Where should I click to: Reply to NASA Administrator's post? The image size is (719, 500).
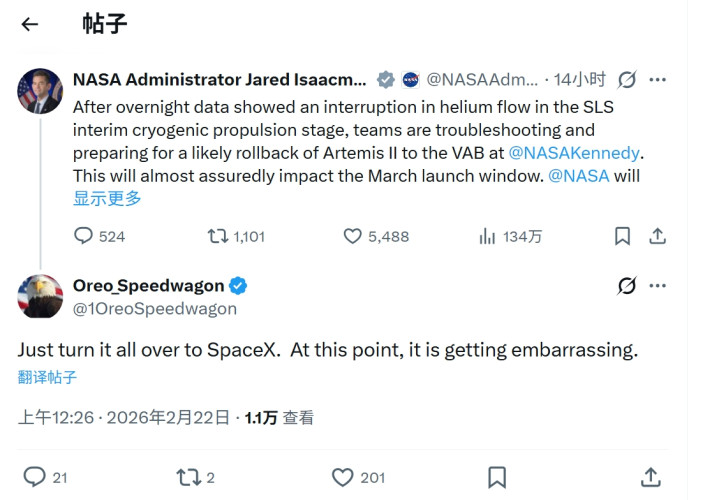(84, 236)
